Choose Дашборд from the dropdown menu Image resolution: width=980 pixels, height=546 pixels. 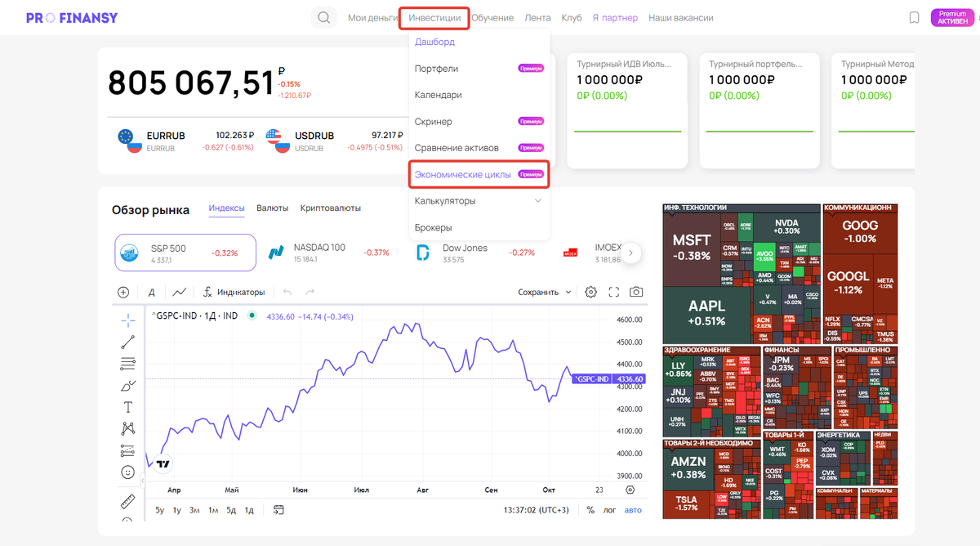434,42
